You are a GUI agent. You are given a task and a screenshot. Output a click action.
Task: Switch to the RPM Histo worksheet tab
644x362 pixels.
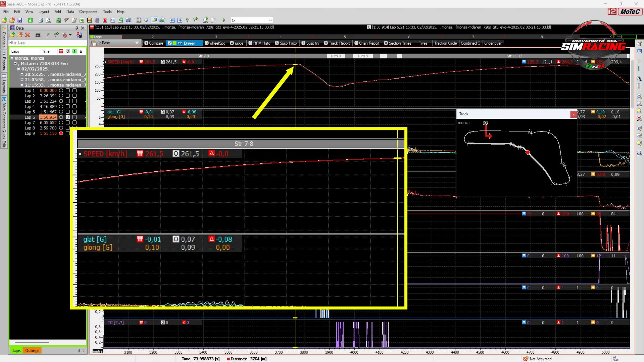pos(259,43)
